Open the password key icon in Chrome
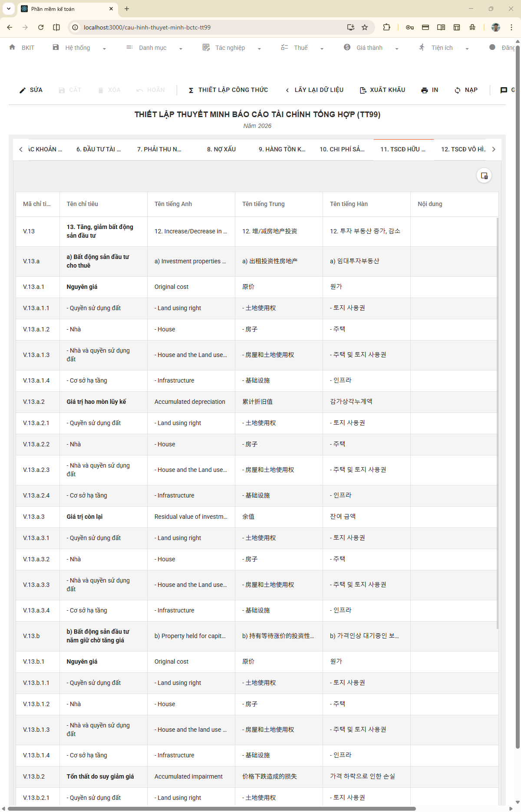The height and width of the screenshot is (812, 521). coord(410,27)
